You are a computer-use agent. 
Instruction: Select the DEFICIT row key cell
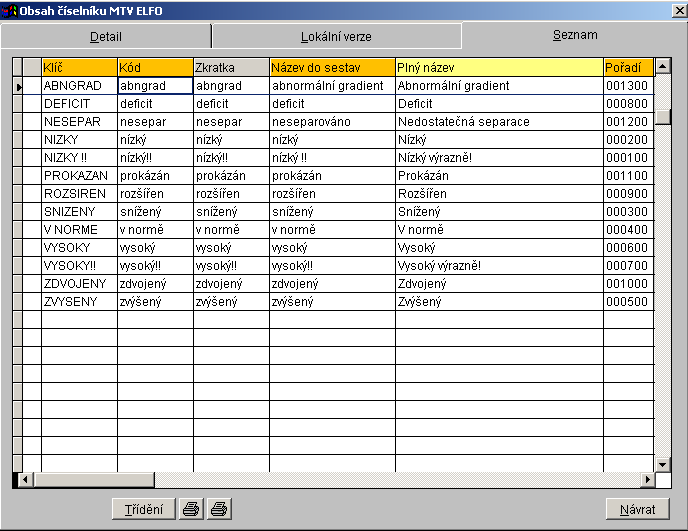[x=79, y=104]
